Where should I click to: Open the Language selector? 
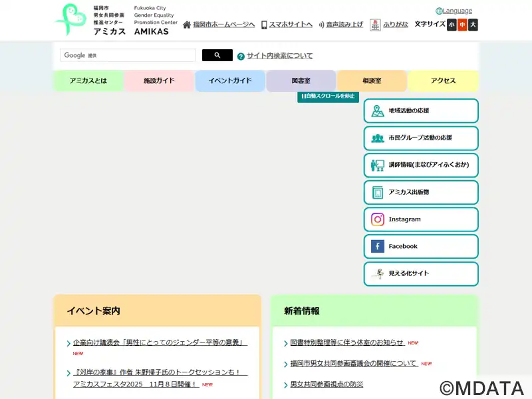pos(454,11)
